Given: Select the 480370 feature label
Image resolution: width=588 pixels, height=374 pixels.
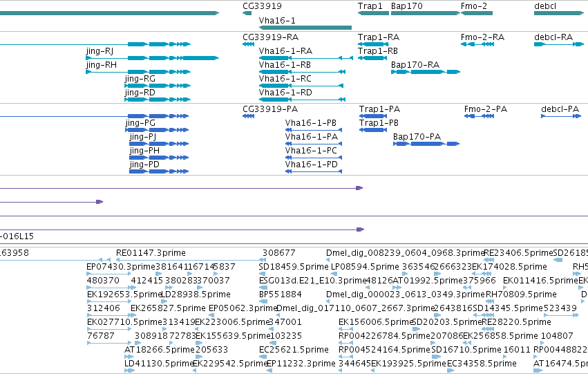Looking at the screenshot, I should [x=103, y=281].
